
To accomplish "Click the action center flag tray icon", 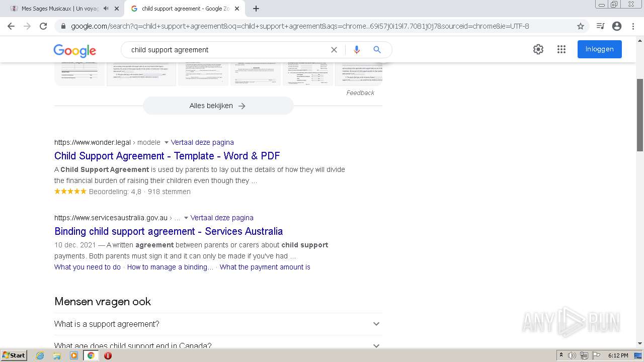I will (596, 355).
